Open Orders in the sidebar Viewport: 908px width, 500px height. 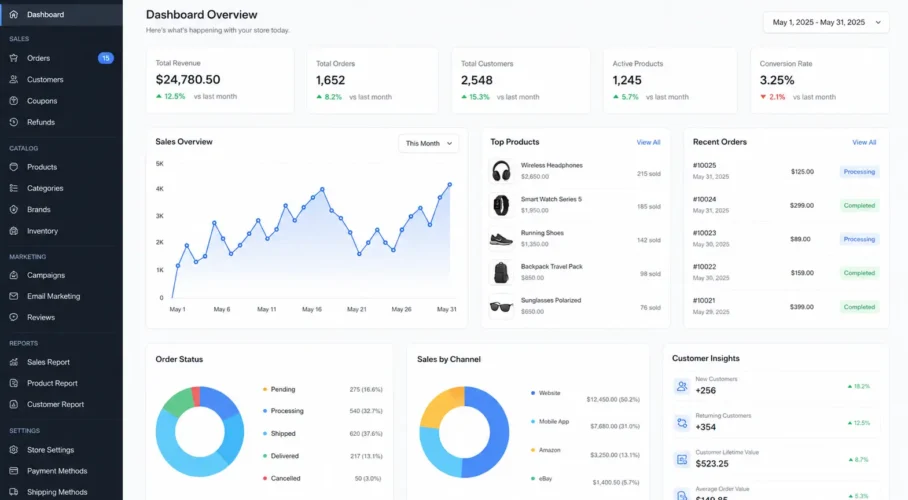pos(61,58)
